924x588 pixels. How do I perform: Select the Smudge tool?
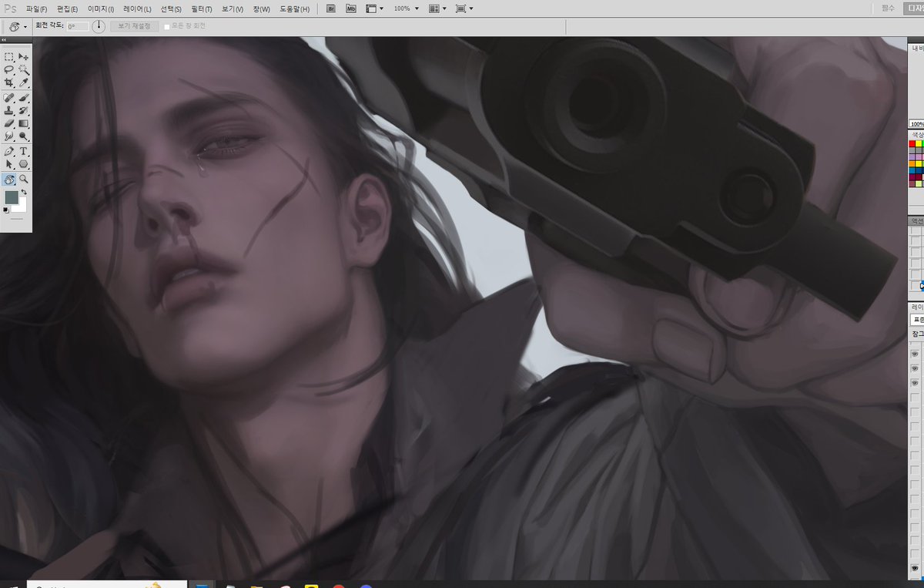pos(9,136)
